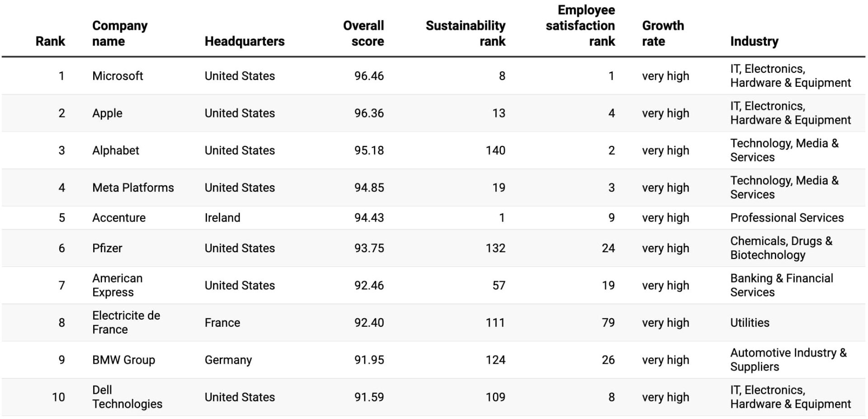Viewport: 868px width, 419px height.
Task: Click the Industry column header
Action: (754, 41)
